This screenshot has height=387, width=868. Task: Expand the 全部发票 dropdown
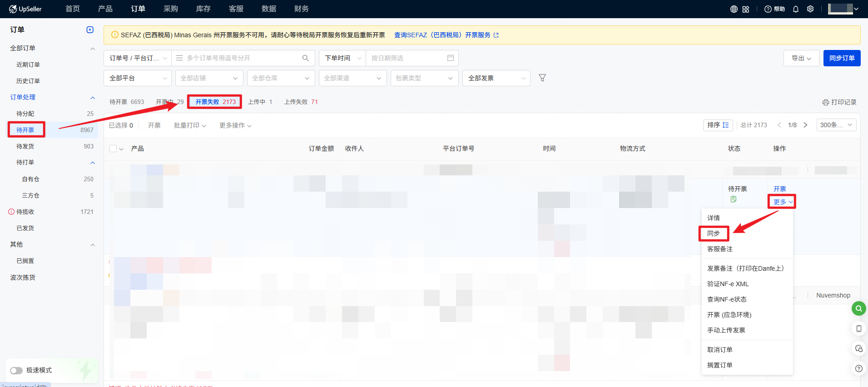(x=496, y=78)
